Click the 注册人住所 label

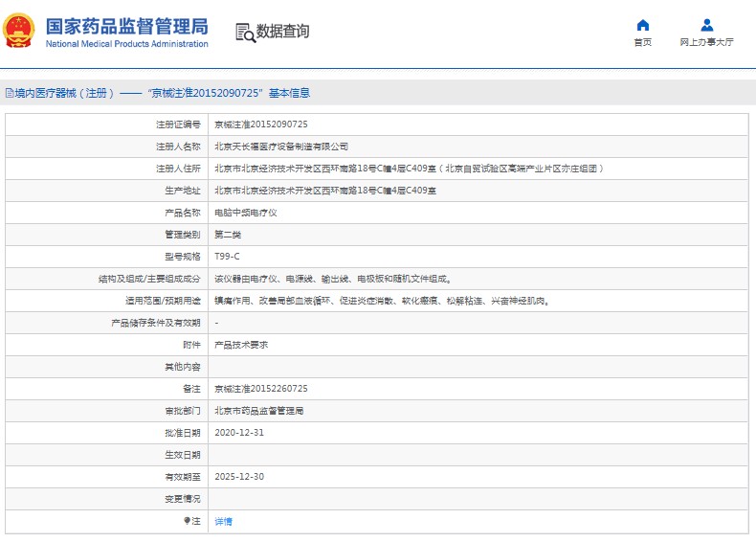(x=178, y=169)
